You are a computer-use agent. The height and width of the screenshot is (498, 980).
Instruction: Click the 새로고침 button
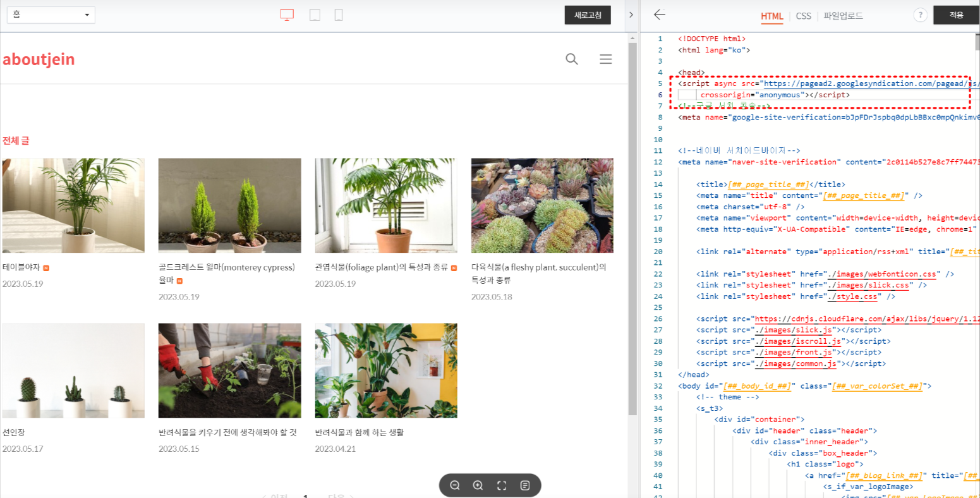click(x=588, y=15)
